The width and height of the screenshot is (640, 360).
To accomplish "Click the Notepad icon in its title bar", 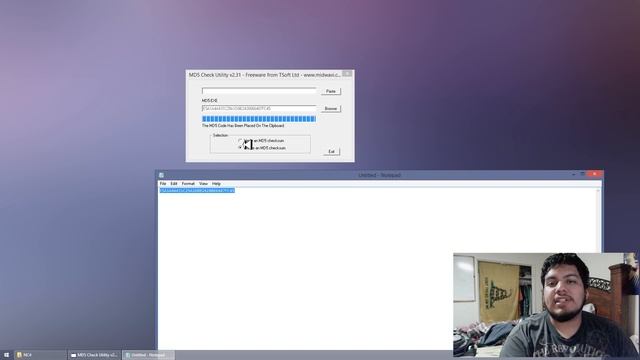I will [162, 175].
